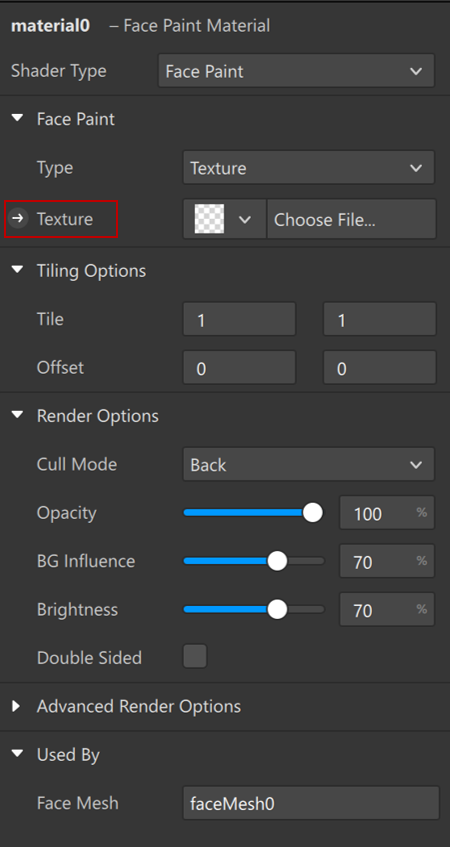This screenshot has height=847, width=450.
Task: Click the Opacity percentage field
Action: click(387, 513)
